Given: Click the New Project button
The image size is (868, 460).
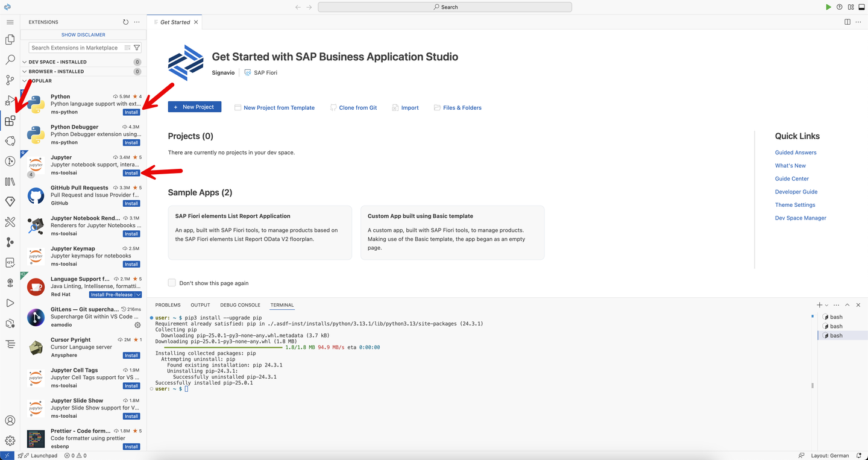Looking at the screenshot, I should click(x=195, y=107).
